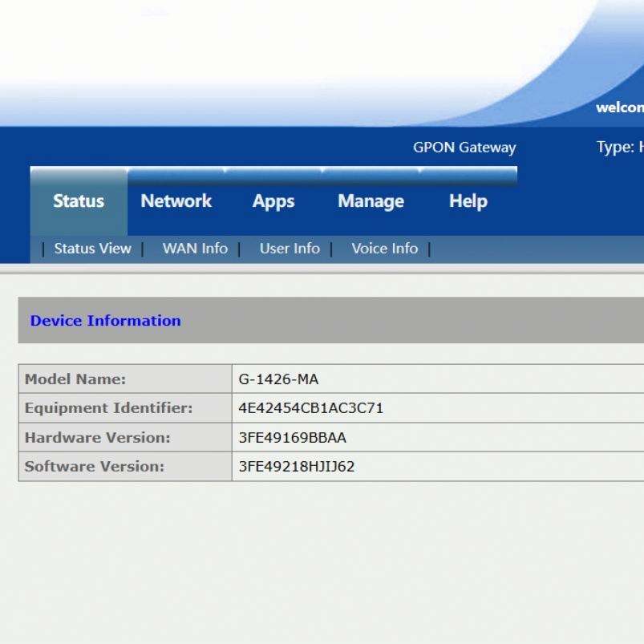Click the GPON Gateway title text

(x=464, y=148)
